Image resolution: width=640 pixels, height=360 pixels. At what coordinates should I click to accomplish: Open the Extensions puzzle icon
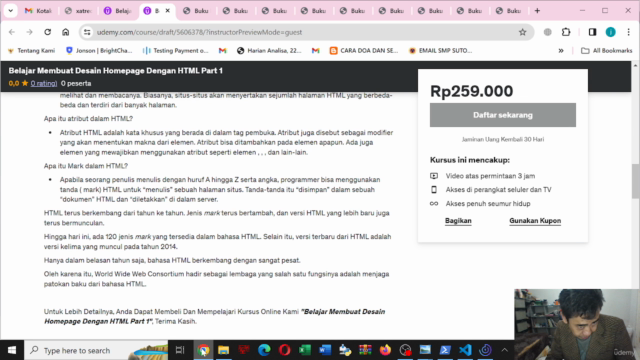tap(566, 32)
